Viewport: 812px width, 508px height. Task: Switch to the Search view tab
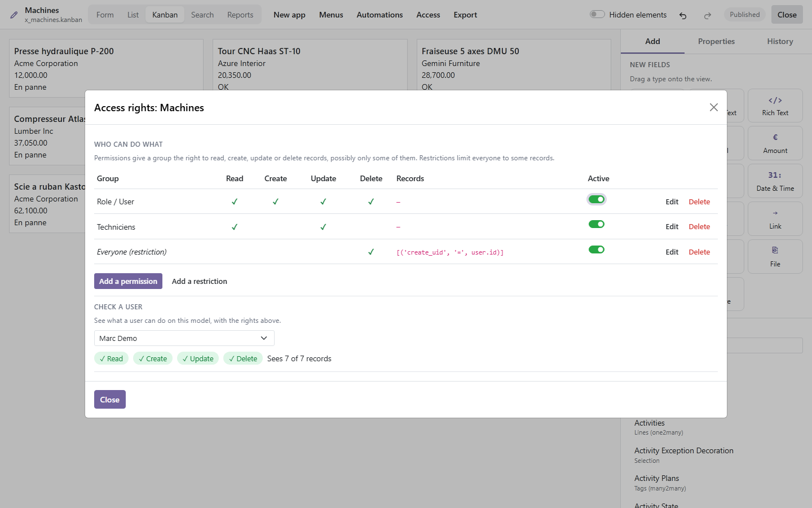pos(202,15)
